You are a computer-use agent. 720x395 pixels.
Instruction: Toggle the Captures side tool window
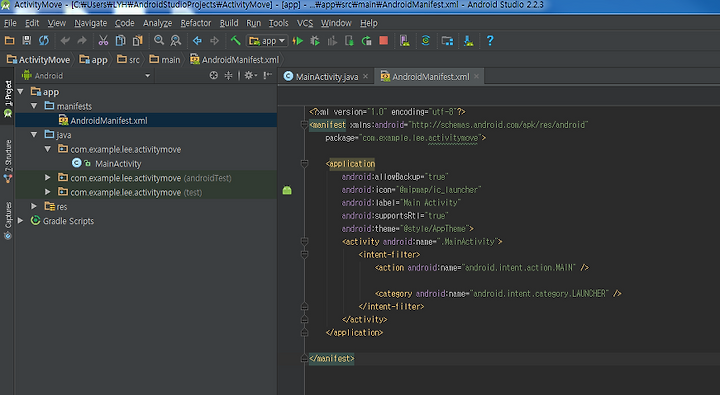pos(8,221)
